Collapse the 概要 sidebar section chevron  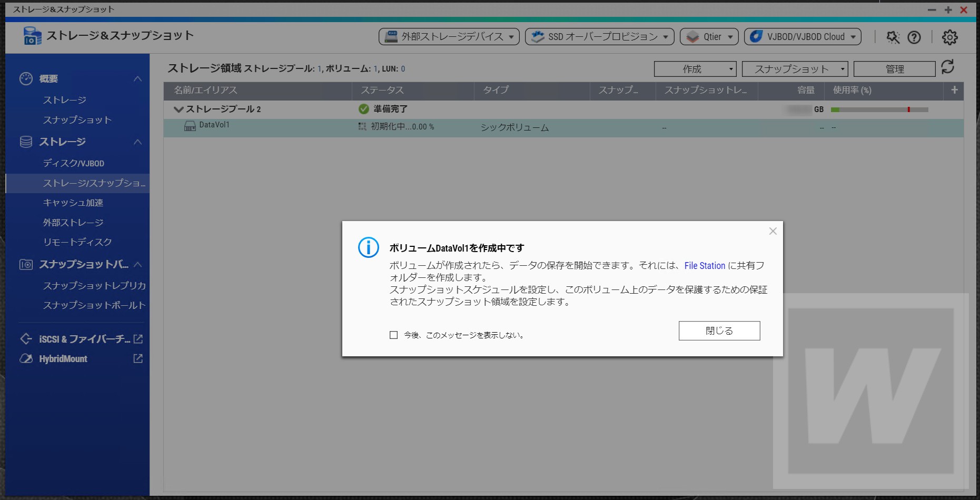click(138, 79)
